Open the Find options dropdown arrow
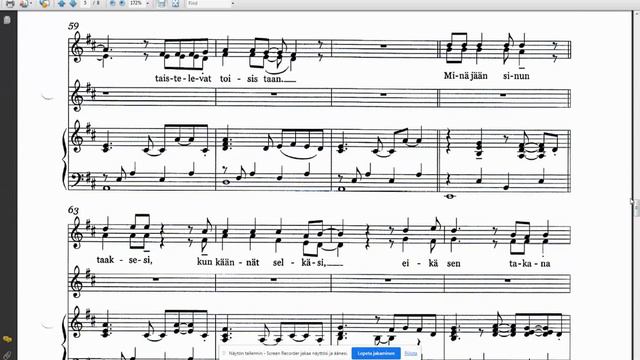Image resolution: width=640 pixels, height=360 pixels. pos(233,3)
